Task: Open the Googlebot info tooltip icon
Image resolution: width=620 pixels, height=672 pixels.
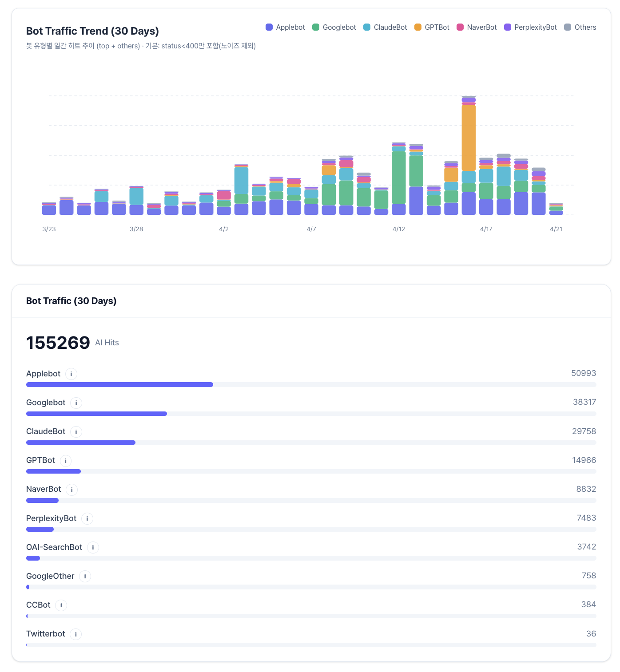Action: click(x=76, y=403)
